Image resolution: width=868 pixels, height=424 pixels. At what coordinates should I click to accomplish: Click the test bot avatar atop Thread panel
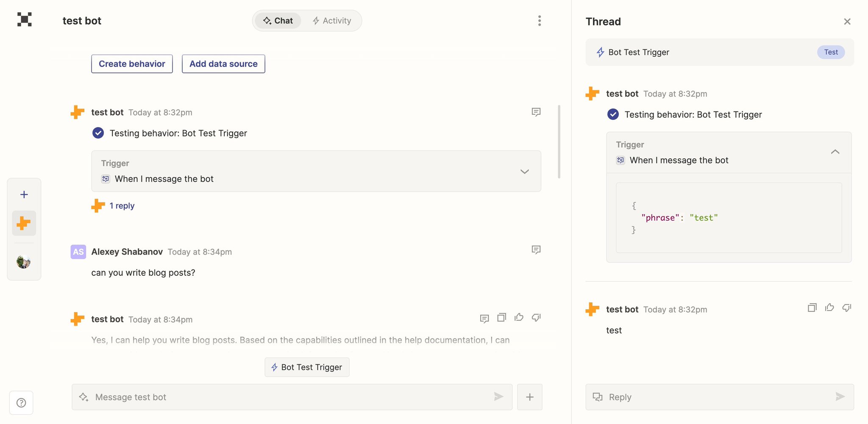[x=593, y=94]
